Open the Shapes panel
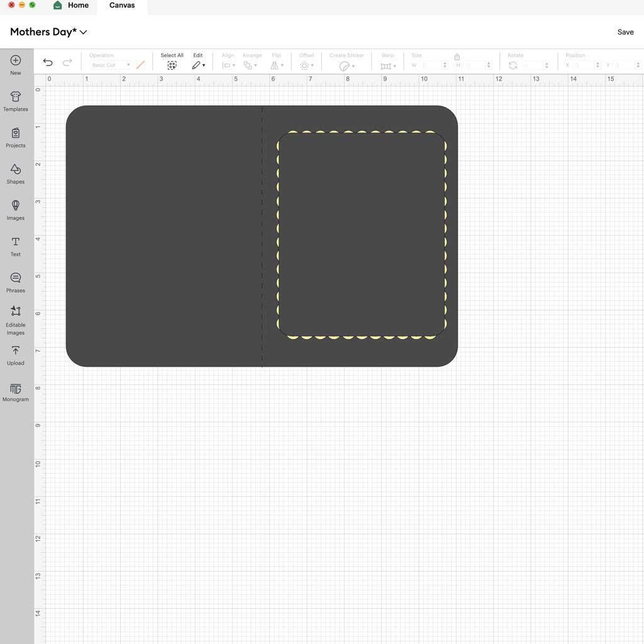644x644 pixels. tap(16, 174)
